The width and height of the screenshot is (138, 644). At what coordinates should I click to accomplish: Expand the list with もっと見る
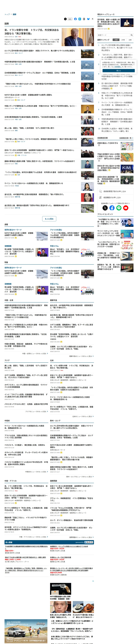click(x=49, y=219)
